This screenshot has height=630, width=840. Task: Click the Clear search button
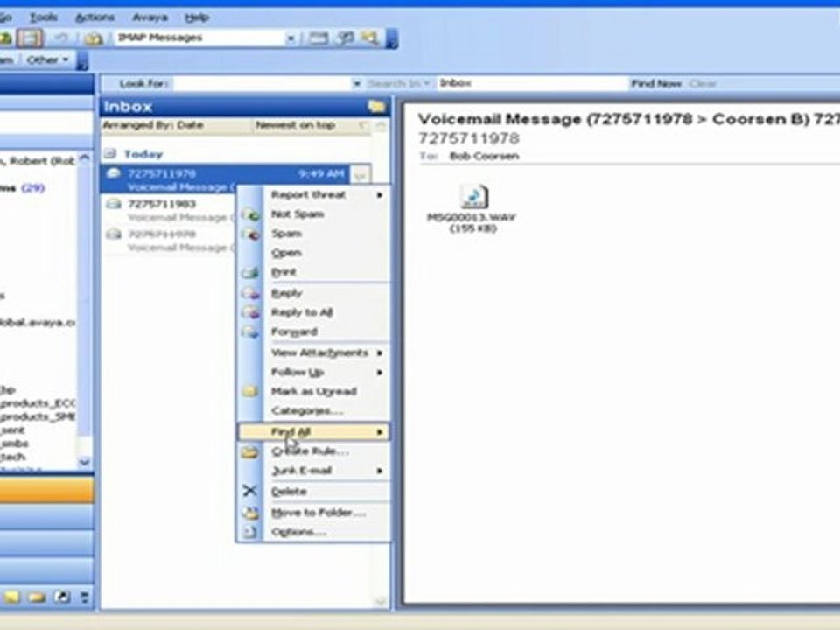click(x=703, y=84)
